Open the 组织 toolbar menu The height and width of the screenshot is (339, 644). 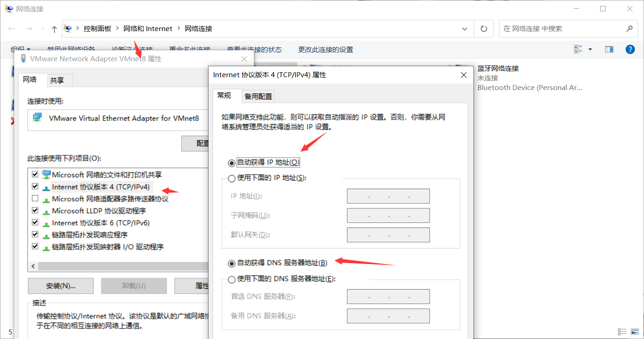tap(21, 49)
